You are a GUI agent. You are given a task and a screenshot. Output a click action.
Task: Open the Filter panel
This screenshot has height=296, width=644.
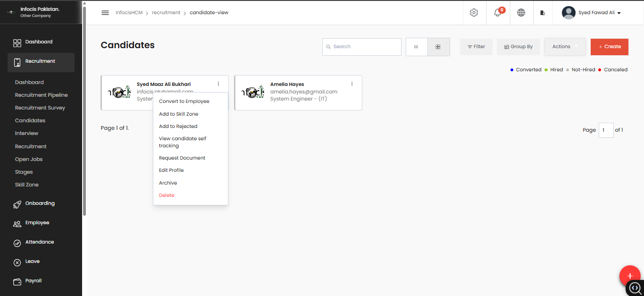(x=476, y=47)
